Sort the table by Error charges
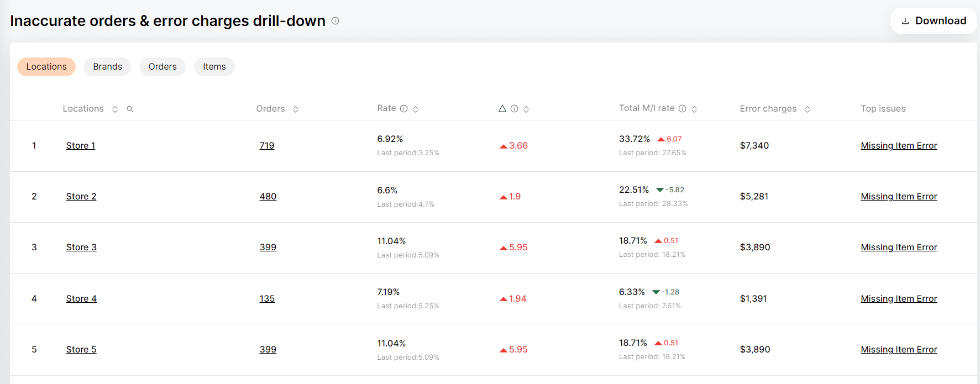Screen dimensions: 980x384 (808, 109)
